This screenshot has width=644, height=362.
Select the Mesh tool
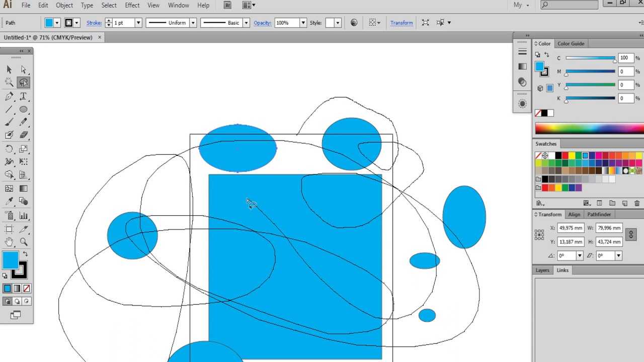click(9, 189)
